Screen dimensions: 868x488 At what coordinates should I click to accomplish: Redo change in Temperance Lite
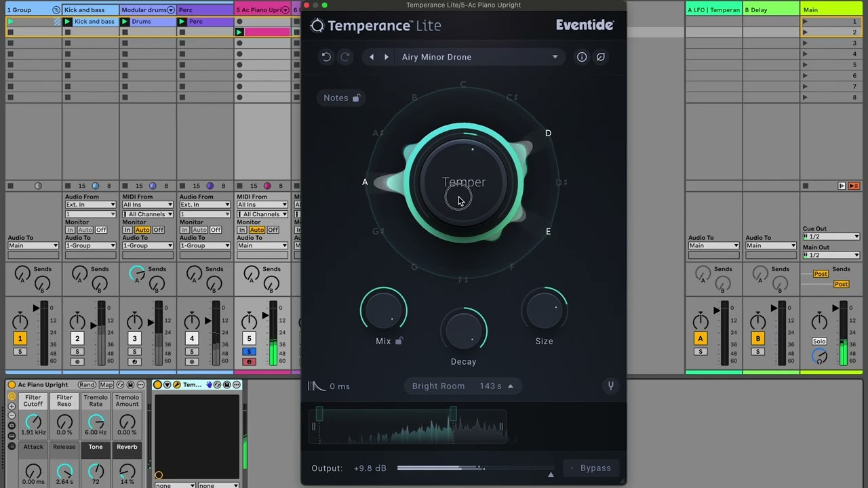[345, 57]
